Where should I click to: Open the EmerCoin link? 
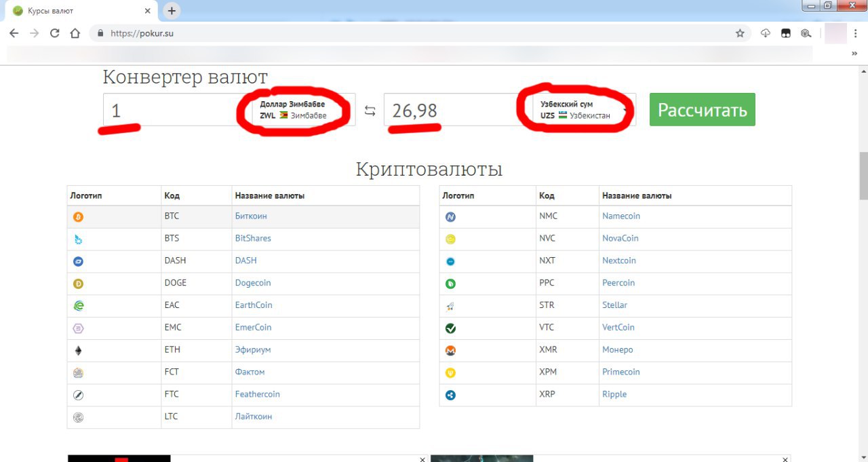[253, 327]
